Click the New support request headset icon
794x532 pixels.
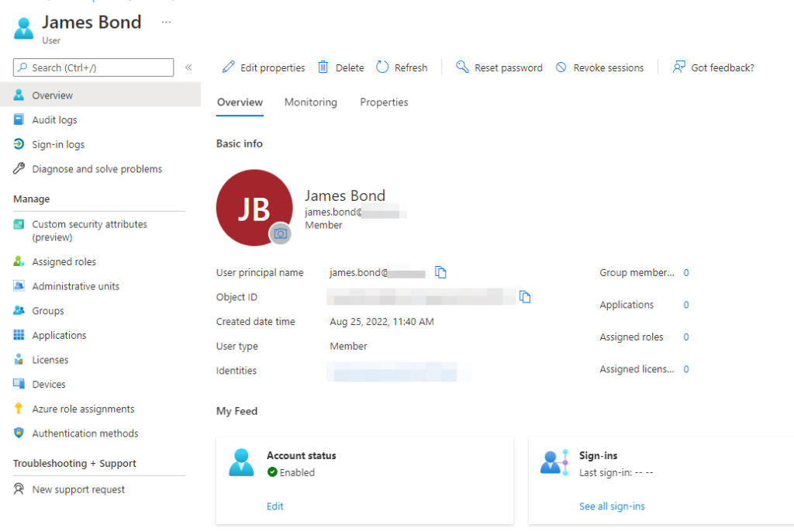(x=19, y=489)
